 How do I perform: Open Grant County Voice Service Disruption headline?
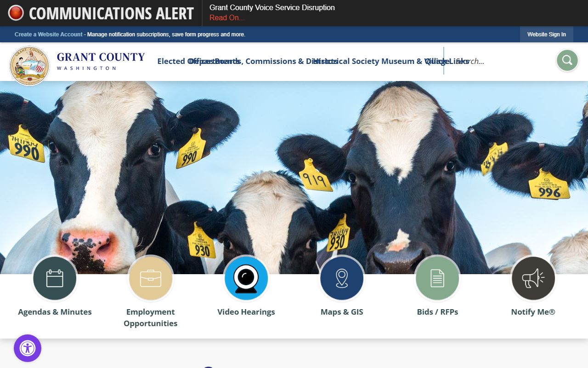pyautogui.click(x=272, y=8)
